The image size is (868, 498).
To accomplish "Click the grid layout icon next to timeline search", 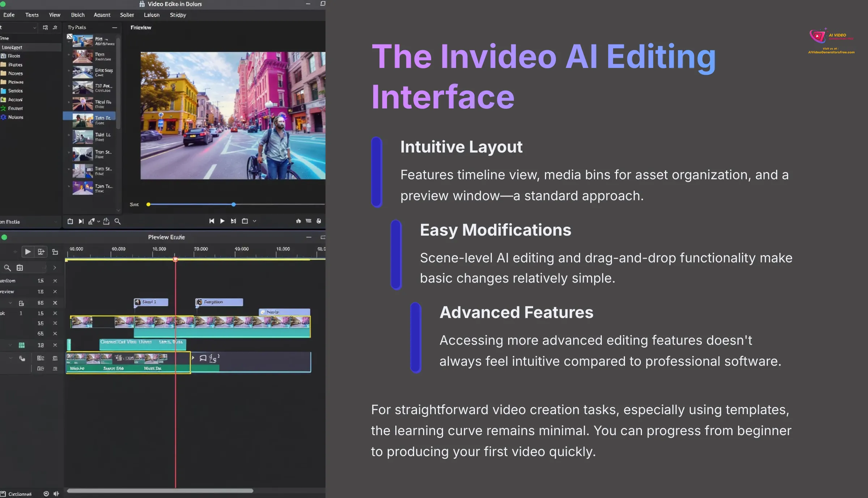I will 20,268.
